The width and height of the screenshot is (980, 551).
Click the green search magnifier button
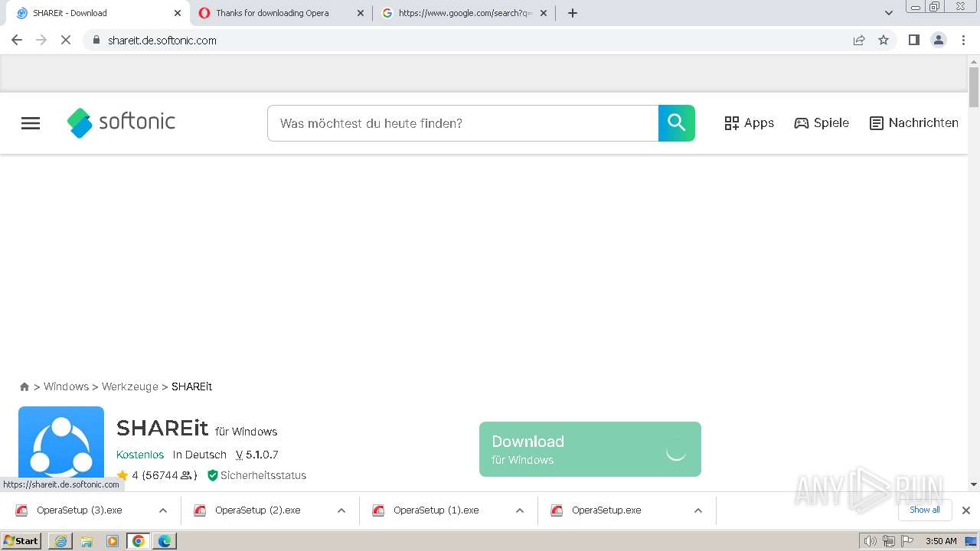pyautogui.click(x=676, y=123)
